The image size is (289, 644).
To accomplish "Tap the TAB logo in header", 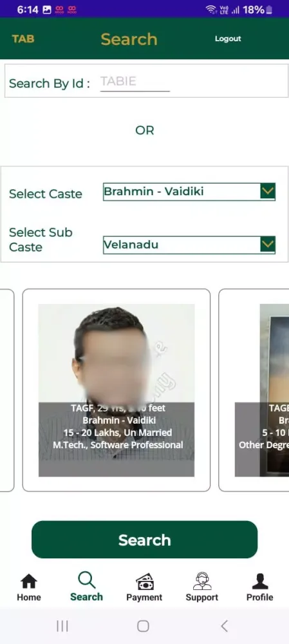I will pos(23,39).
